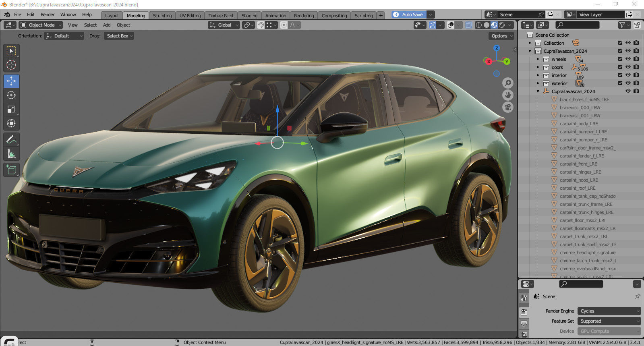
Task: Click the zoom view magnifier icon in viewport
Action: 508,83
